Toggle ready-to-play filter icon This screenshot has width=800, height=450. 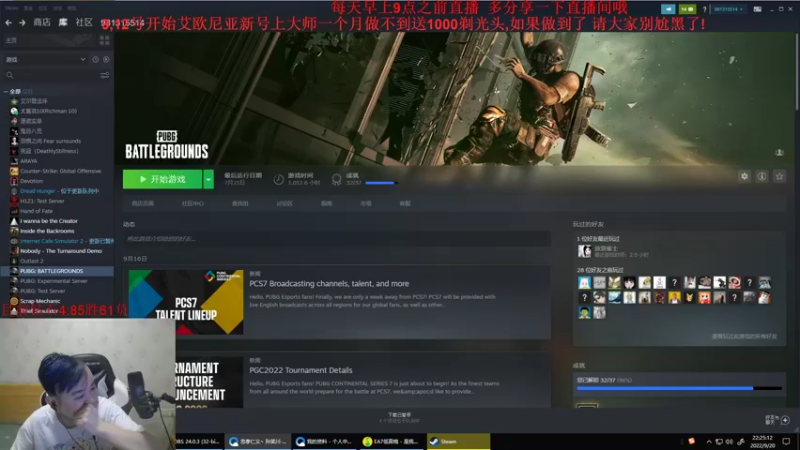[x=106, y=60]
